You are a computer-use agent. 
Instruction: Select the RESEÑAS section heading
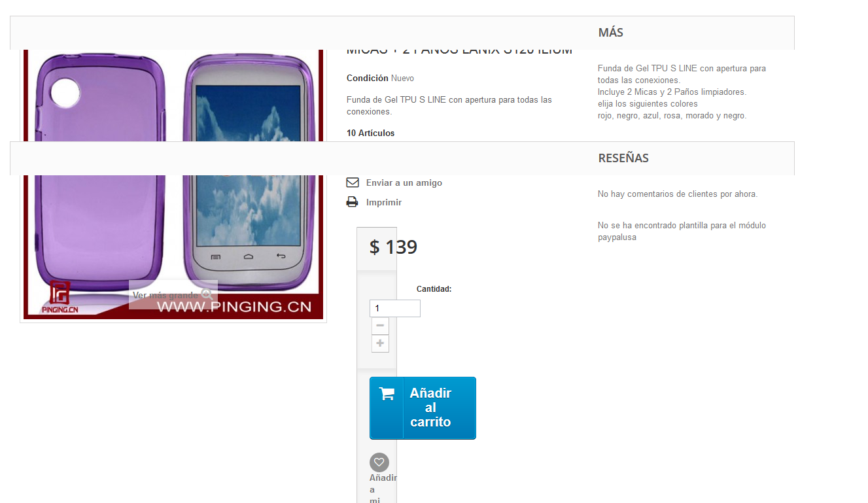(x=623, y=158)
